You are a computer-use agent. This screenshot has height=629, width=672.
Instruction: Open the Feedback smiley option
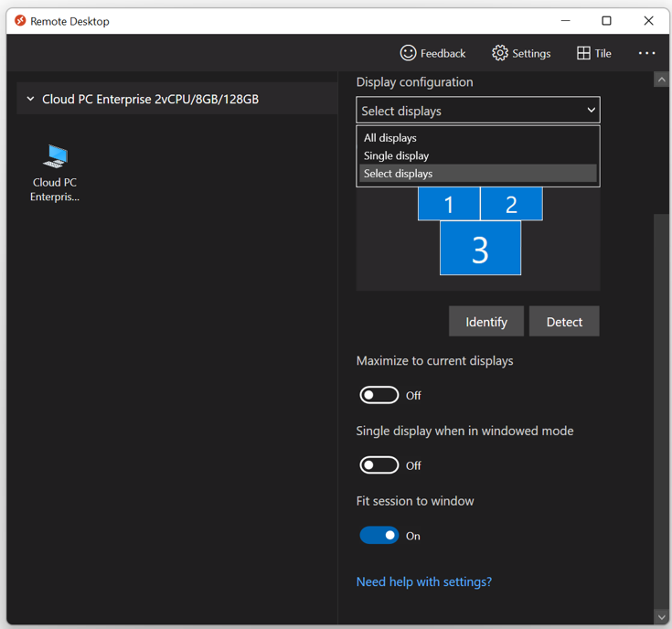click(x=432, y=53)
